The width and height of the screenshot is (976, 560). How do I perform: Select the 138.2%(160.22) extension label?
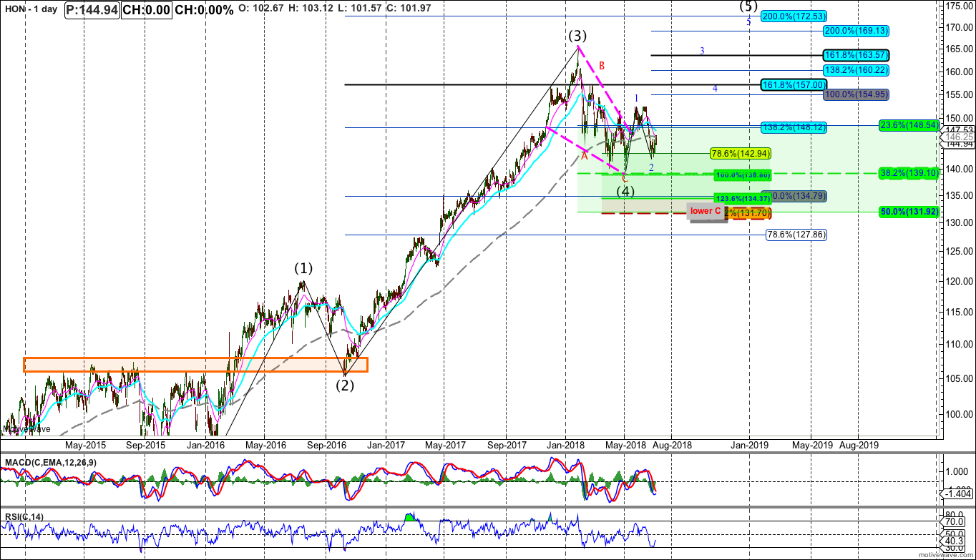(856, 70)
